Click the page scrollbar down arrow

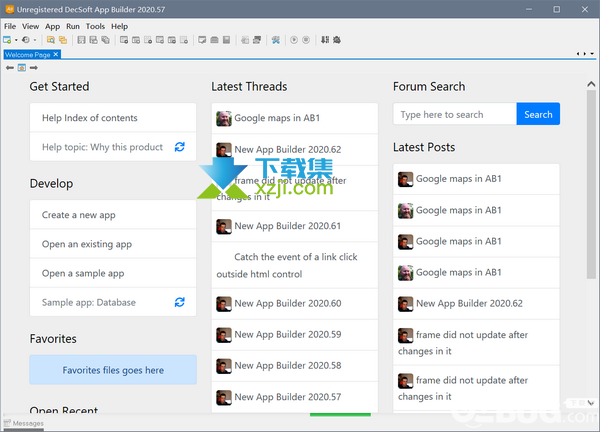tap(591, 403)
